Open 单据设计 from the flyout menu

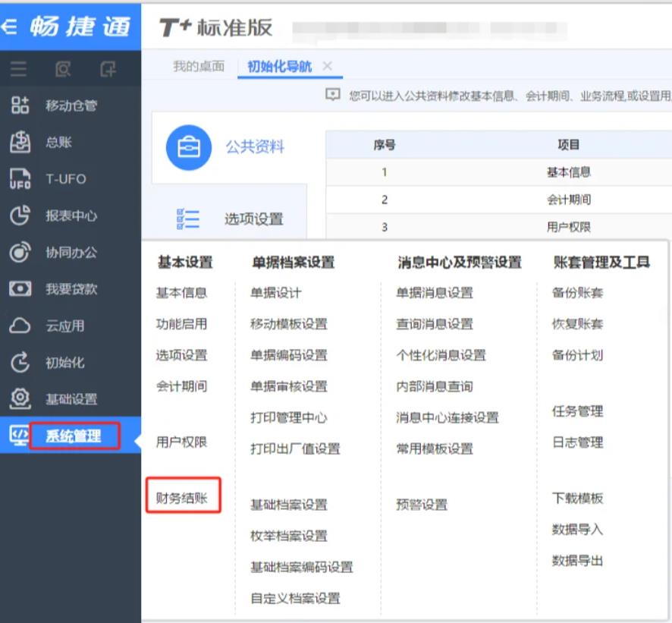[x=276, y=293]
